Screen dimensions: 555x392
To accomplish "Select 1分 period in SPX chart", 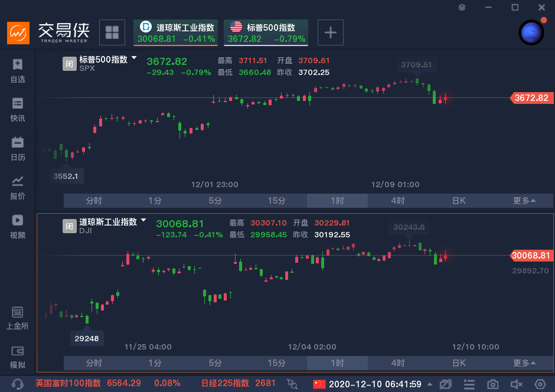I will point(155,201).
